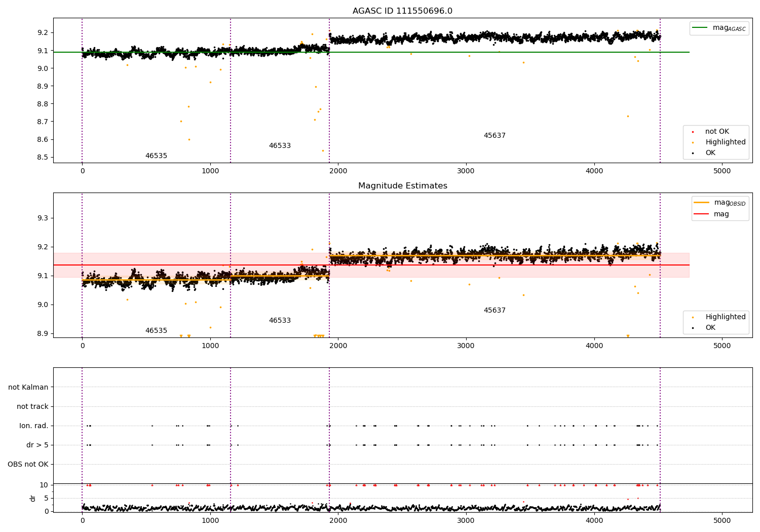Click y-tick 10 on the dr axis

[44, 485]
